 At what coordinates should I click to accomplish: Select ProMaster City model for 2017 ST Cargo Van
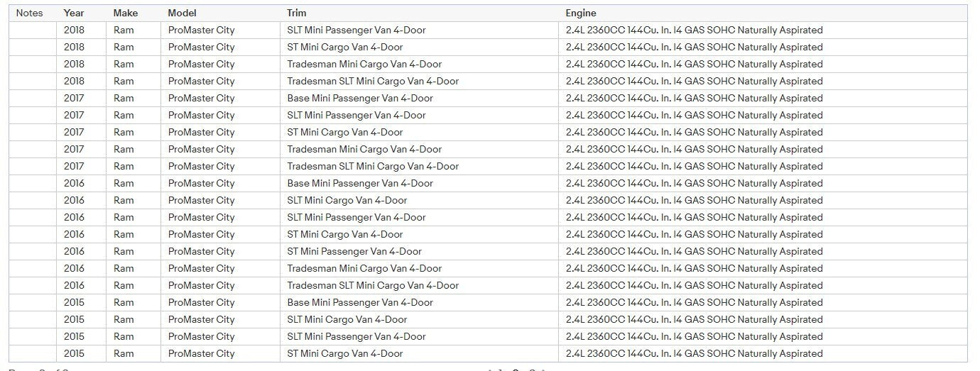201,132
